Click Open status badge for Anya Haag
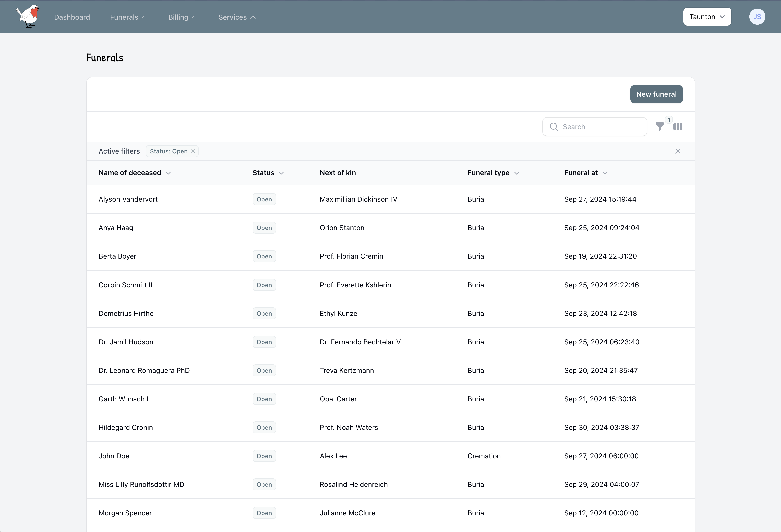Screen dimensions: 781x532 pos(264,228)
